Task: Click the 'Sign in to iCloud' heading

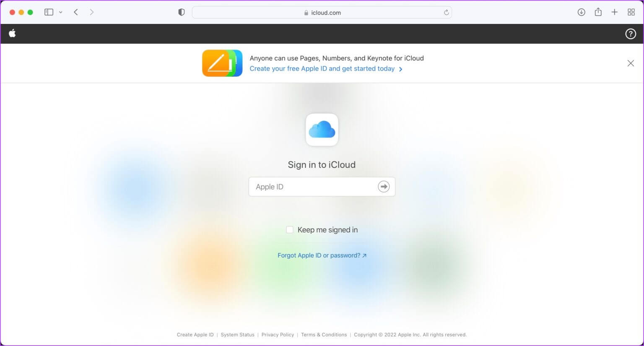Action: coord(322,165)
